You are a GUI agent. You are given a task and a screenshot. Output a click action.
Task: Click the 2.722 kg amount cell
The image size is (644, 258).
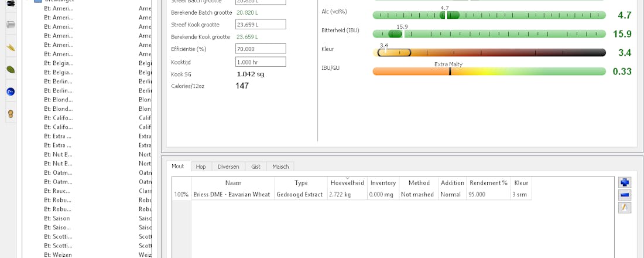[347, 194]
